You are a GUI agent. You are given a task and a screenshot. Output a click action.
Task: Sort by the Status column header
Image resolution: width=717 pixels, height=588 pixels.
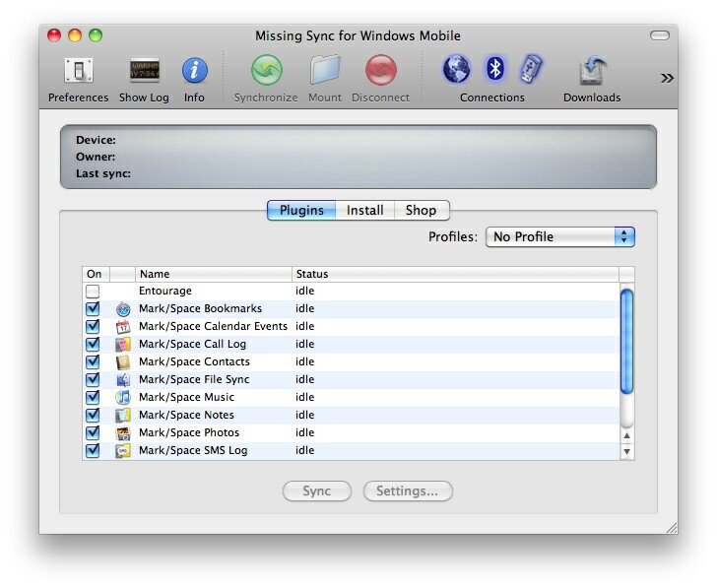(x=455, y=274)
